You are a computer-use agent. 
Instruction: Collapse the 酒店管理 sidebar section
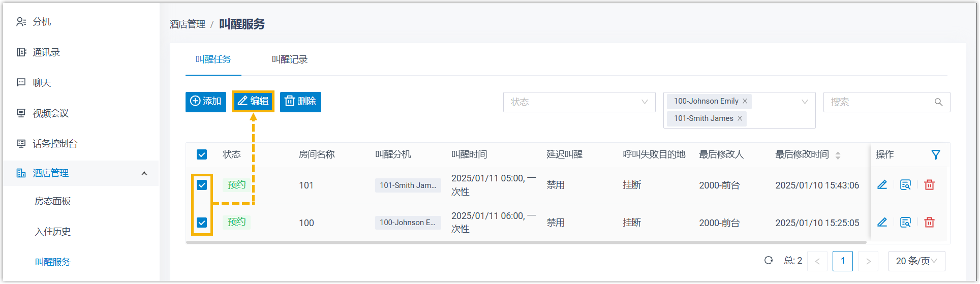point(144,173)
